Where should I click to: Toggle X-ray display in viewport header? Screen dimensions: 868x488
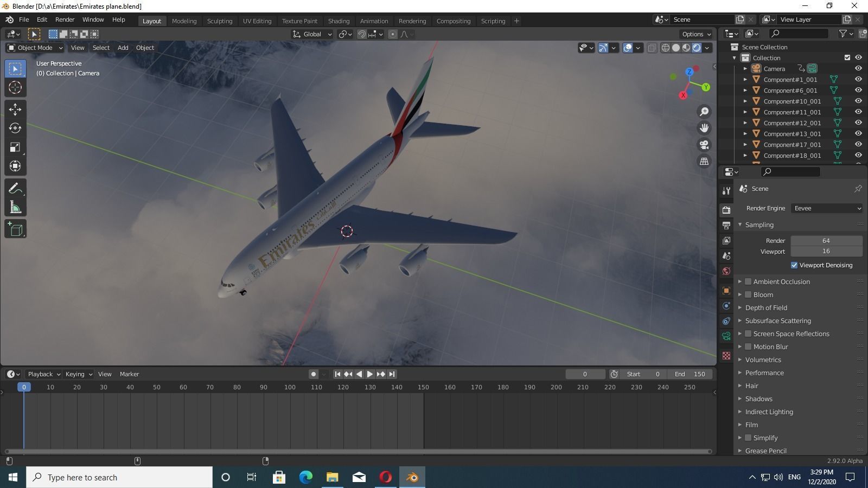coord(652,48)
